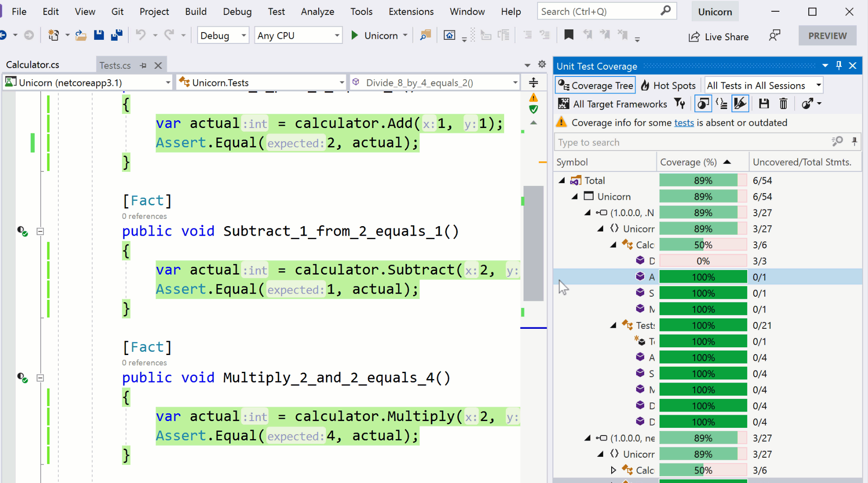Viewport: 868px width, 483px height.
Task: Click the Total 89% coverage bar
Action: (703, 180)
